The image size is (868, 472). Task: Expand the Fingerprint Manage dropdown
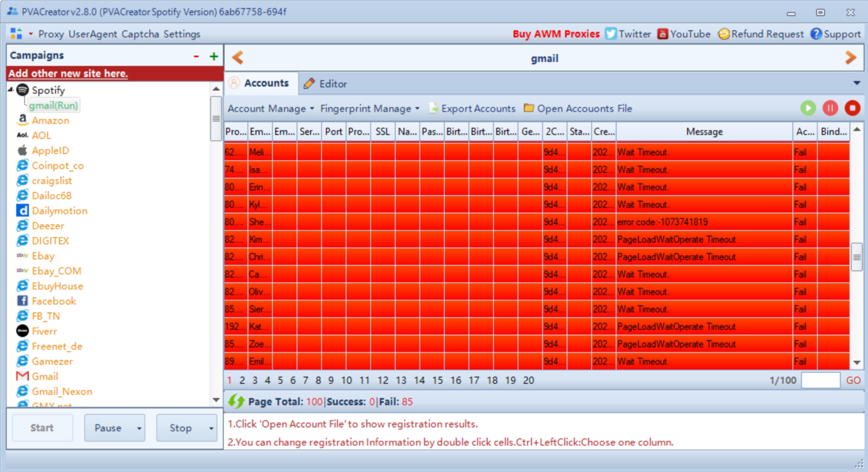pyautogui.click(x=370, y=108)
